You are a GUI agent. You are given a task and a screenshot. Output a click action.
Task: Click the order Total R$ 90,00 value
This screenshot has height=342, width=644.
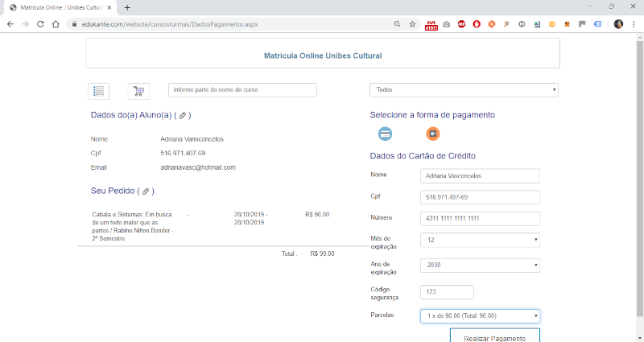(322, 253)
